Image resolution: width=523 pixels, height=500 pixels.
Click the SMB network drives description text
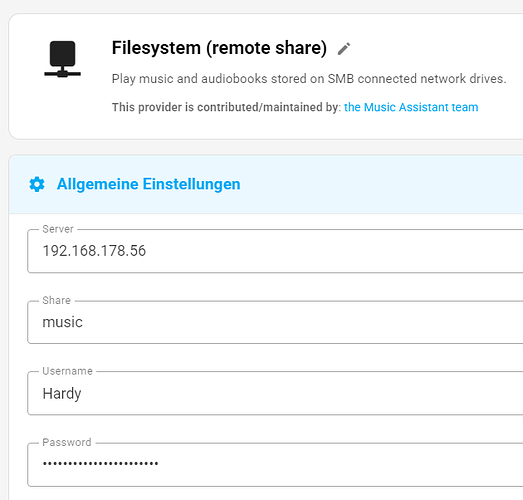tap(309, 79)
